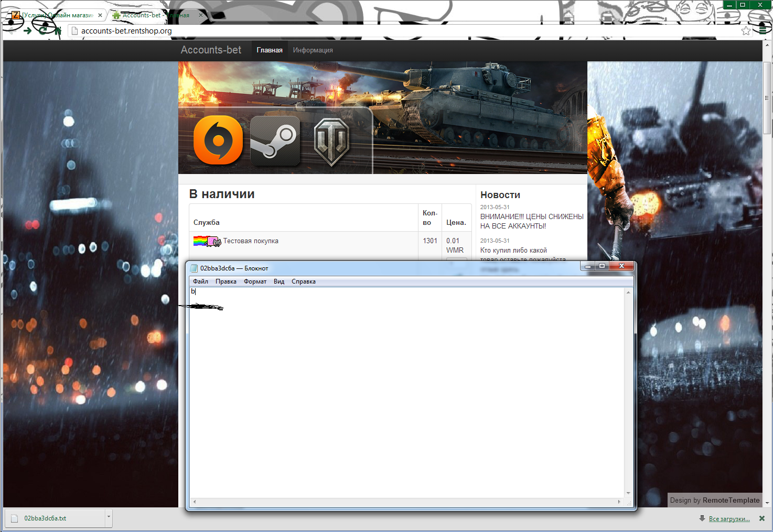Click the browser home icon
The image size is (773, 532).
pyautogui.click(x=58, y=30)
